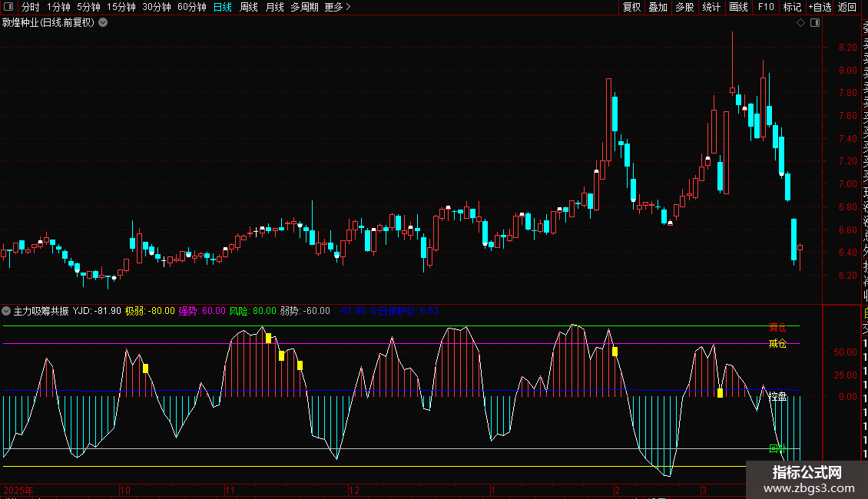
Task: Click the first yellow signal bar in indicator
Action: (145, 368)
